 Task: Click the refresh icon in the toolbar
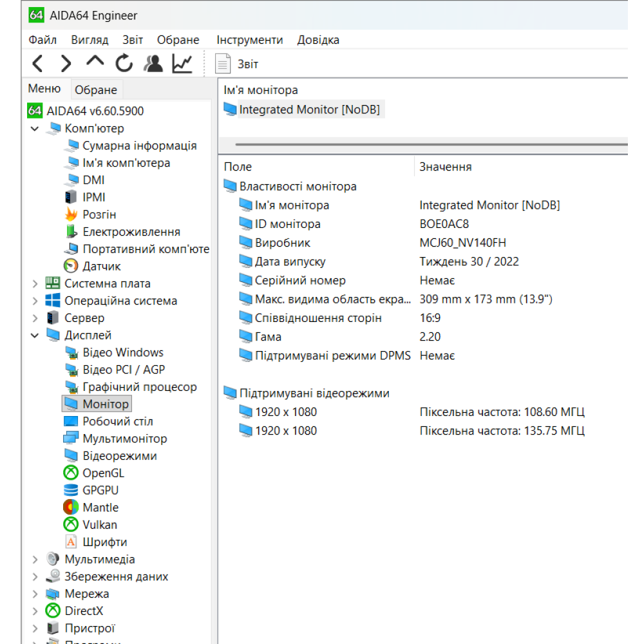coord(123,63)
